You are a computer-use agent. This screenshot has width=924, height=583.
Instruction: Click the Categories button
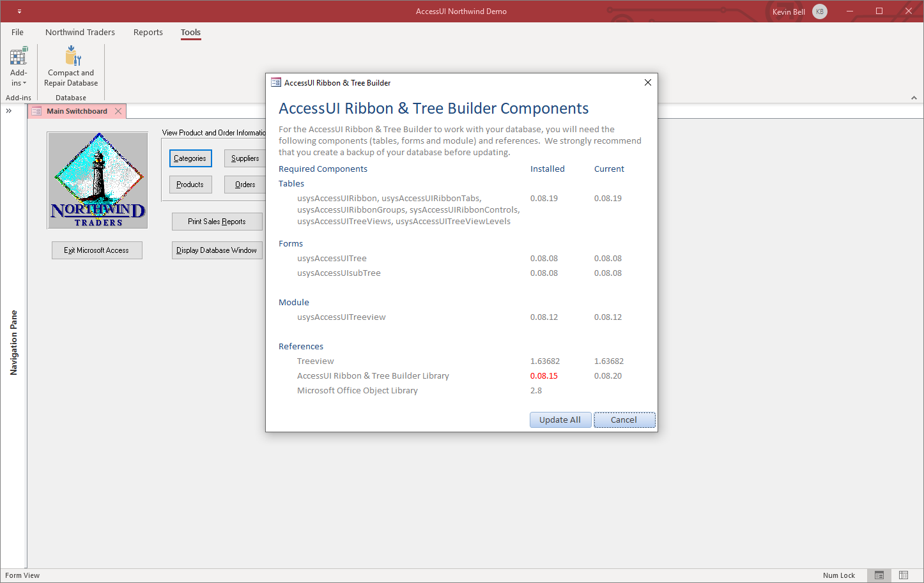pos(190,158)
